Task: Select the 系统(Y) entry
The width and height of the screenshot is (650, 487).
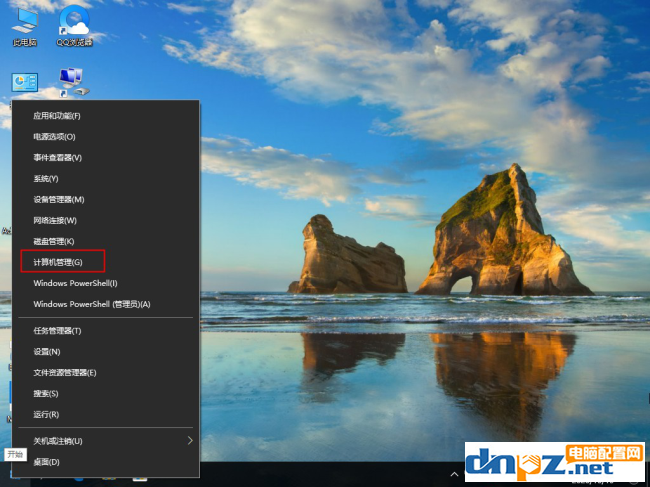Action: pyautogui.click(x=106, y=179)
